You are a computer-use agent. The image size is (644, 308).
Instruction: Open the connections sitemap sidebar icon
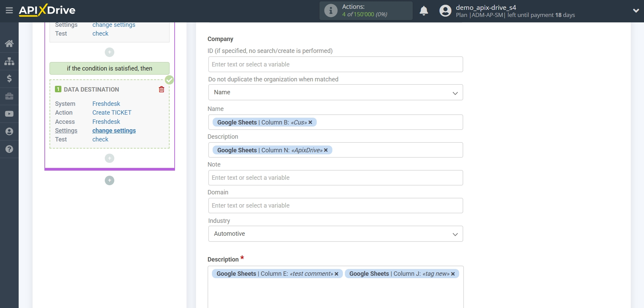9,61
